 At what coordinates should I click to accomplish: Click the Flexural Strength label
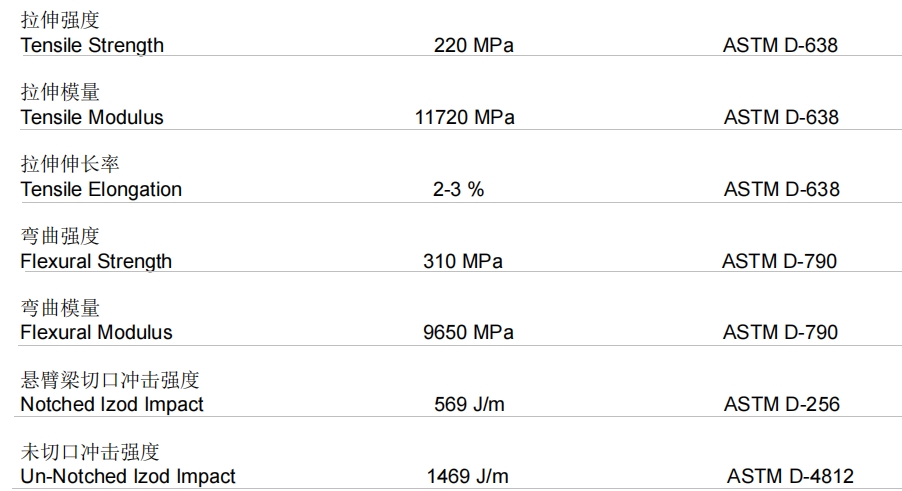click(96, 262)
